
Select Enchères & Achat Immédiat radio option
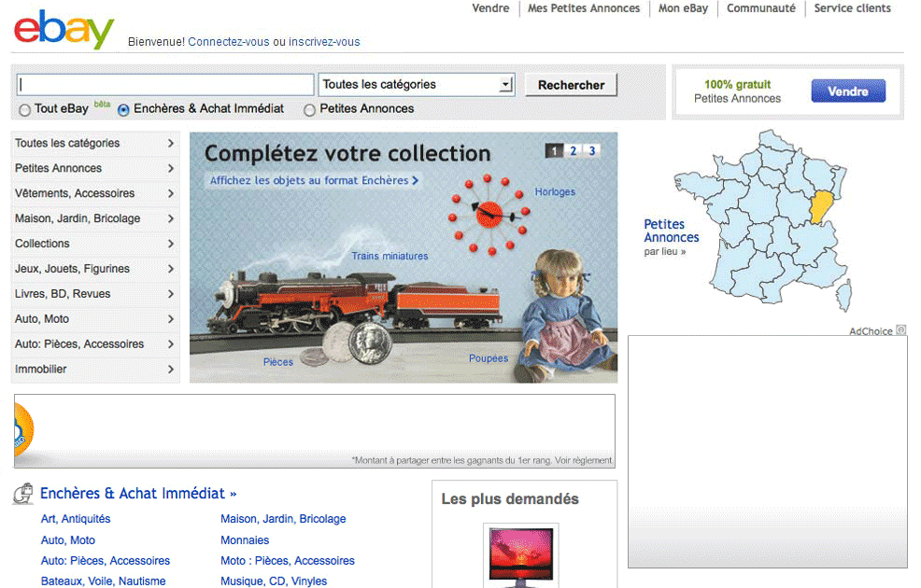(123, 110)
